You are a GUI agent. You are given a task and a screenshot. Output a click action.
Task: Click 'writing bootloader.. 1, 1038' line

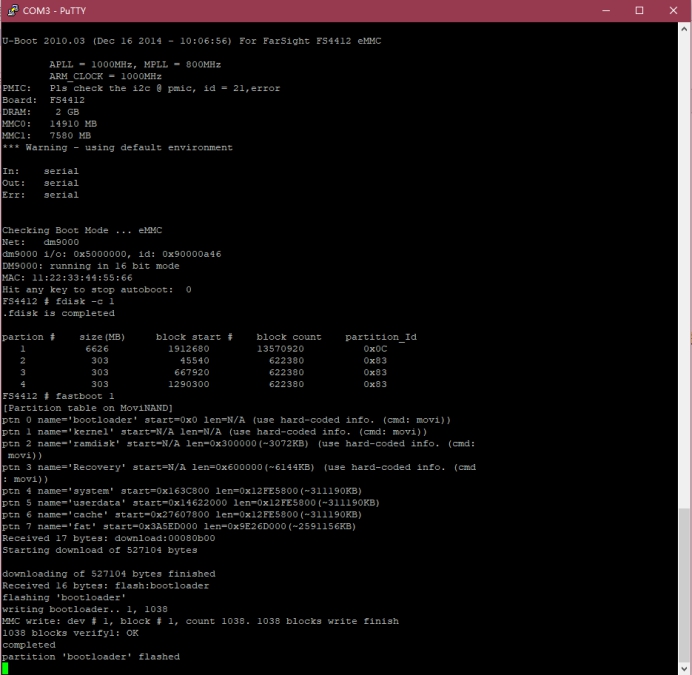coord(85,610)
